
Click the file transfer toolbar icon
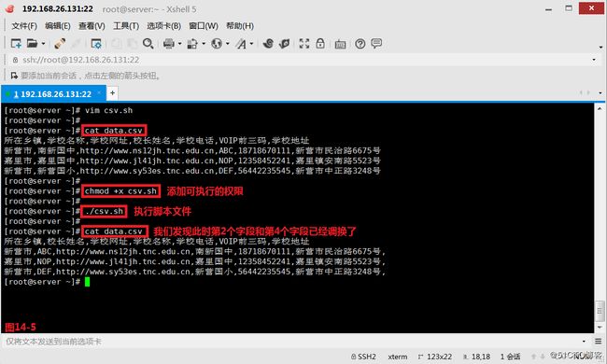192,44
